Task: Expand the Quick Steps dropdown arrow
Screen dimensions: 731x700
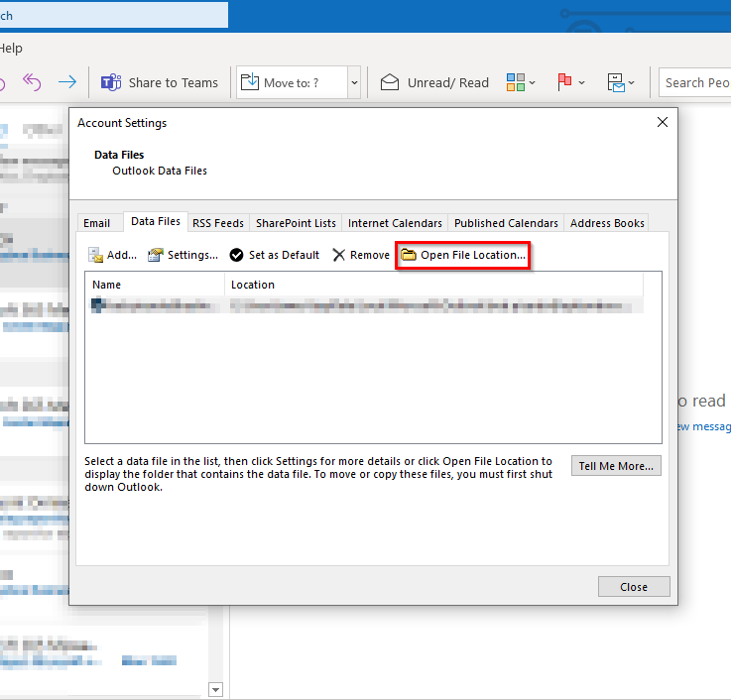Action: pyautogui.click(x=354, y=82)
